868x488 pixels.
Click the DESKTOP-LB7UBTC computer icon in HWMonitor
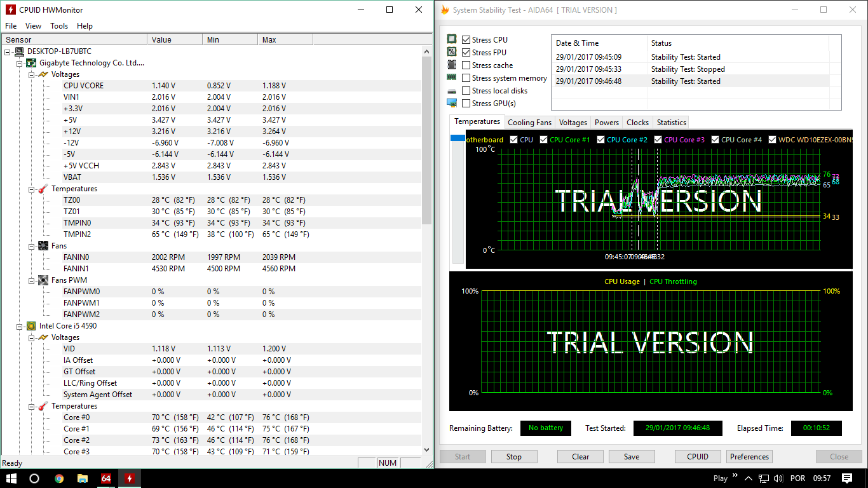[19, 51]
